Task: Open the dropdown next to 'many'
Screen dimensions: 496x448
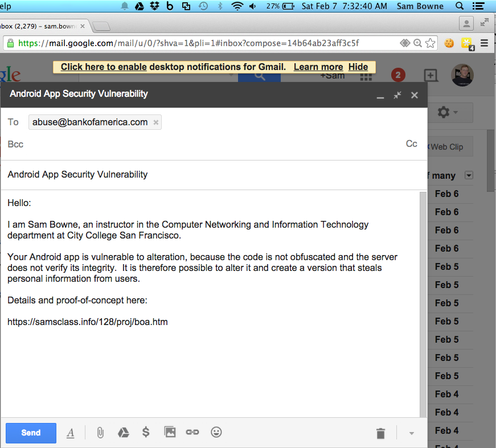Action: coord(469,175)
